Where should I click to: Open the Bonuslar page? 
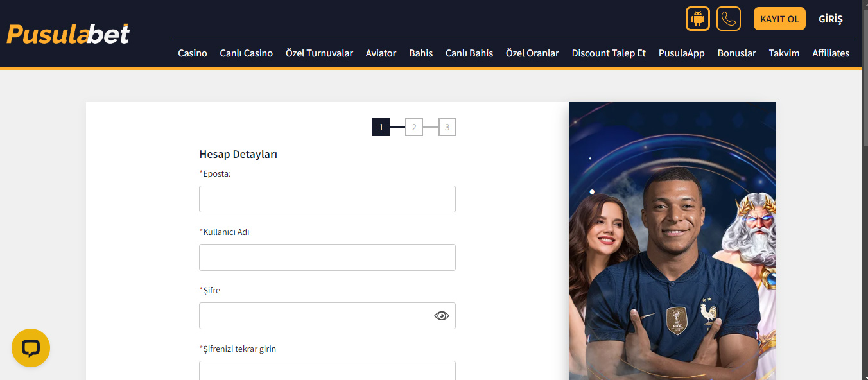pos(736,53)
